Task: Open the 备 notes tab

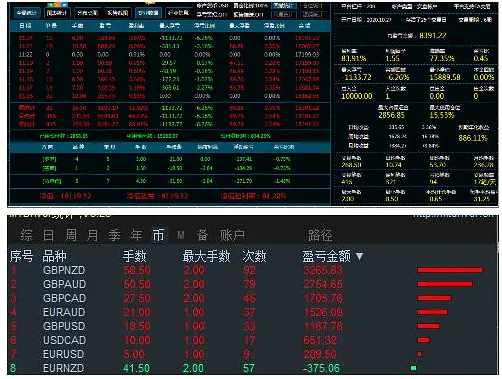Action: [202, 235]
